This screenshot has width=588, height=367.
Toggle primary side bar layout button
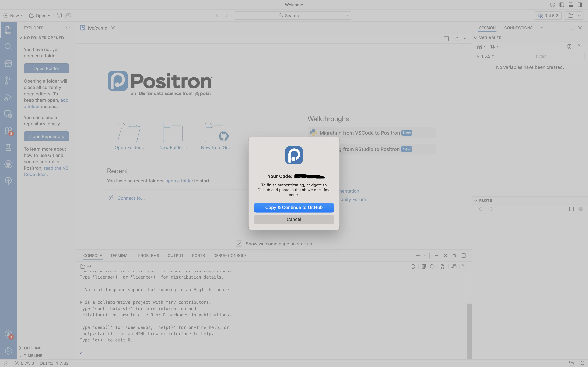[x=561, y=5]
